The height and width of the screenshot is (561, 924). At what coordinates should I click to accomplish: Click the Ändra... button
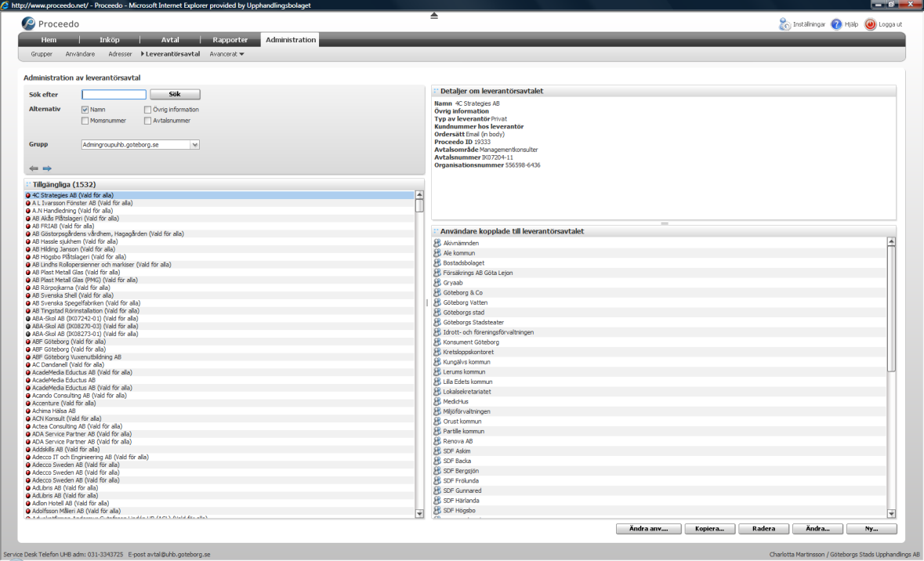(817, 529)
